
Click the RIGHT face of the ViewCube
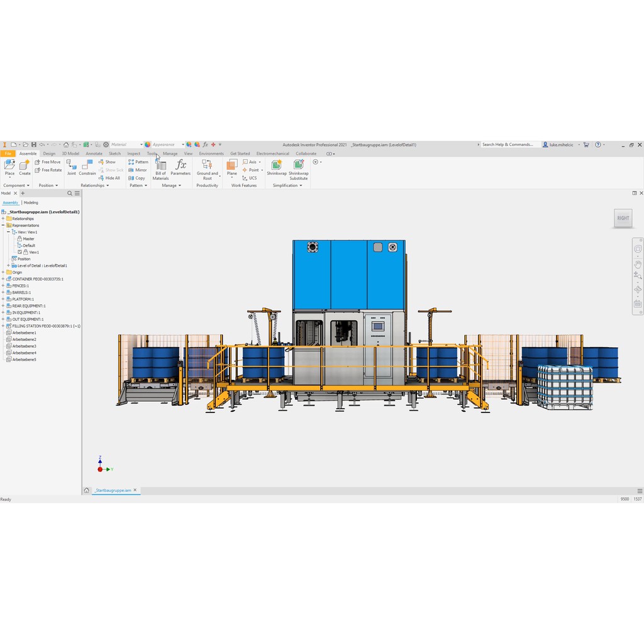[623, 218]
